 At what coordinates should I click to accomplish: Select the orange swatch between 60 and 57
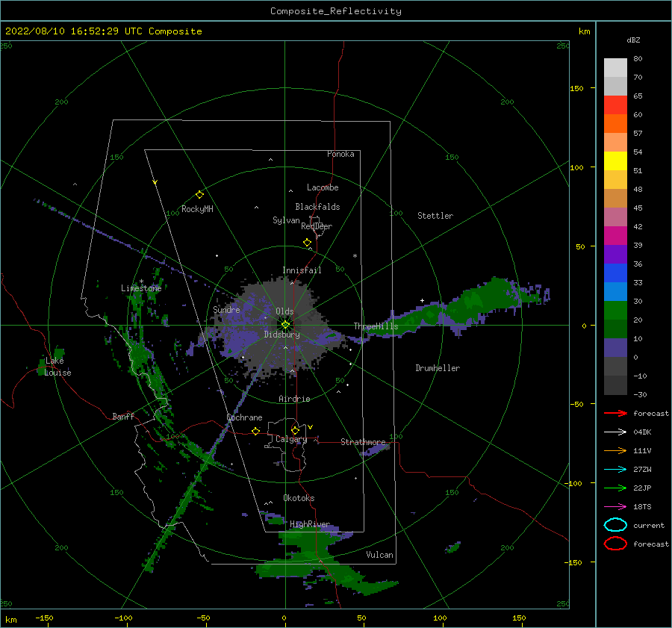[x=615, y=123]
